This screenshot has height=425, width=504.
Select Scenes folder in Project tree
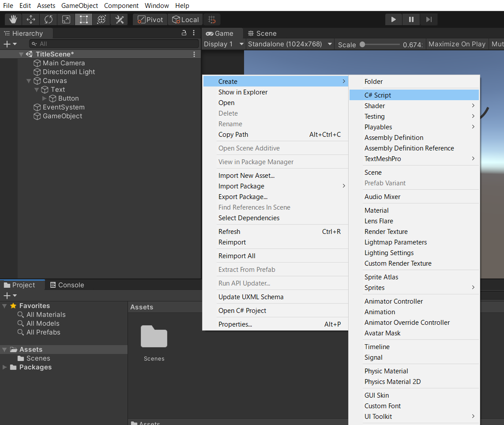click(x=34, y=358)
